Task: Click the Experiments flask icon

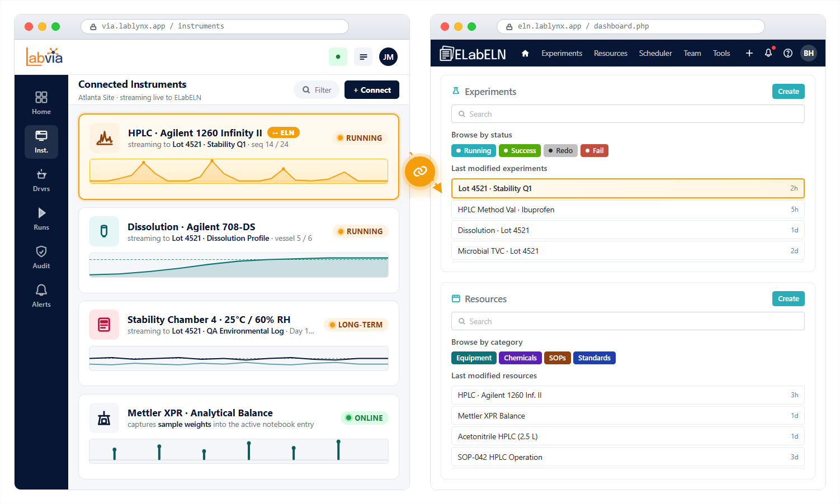Action: [x=456, y=91]
